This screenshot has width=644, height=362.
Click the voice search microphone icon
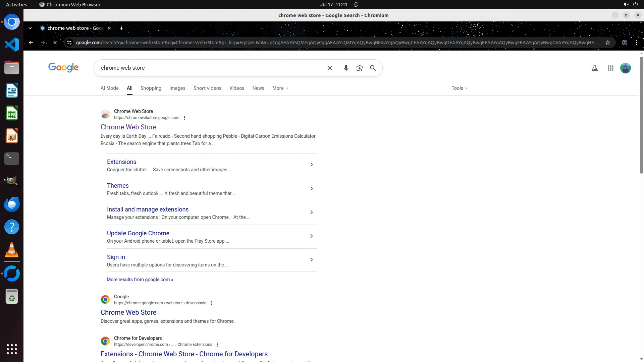coord(346,68)
